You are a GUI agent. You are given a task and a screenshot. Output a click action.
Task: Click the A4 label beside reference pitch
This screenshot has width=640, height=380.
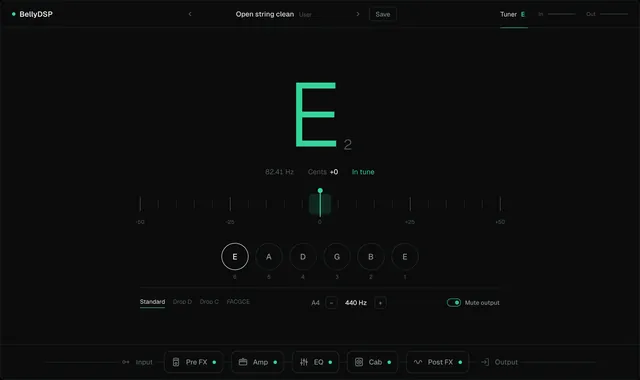(x=316, y=303)
